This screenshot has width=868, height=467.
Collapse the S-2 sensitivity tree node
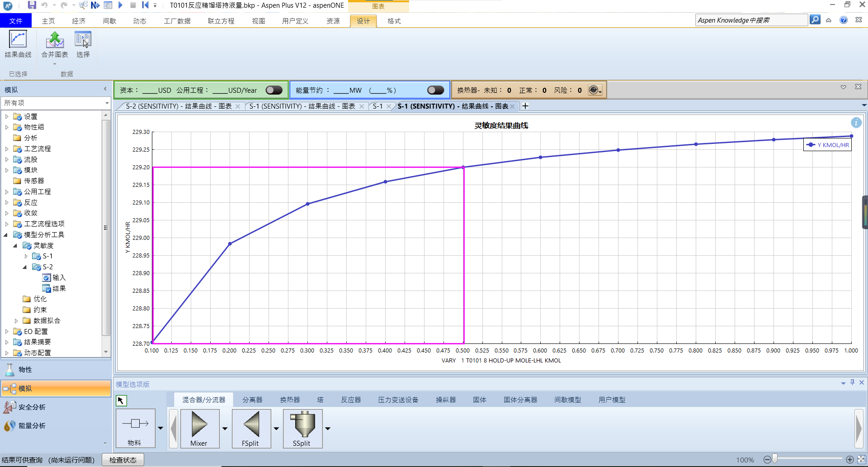pyautogui.click(x=25, y=267)
